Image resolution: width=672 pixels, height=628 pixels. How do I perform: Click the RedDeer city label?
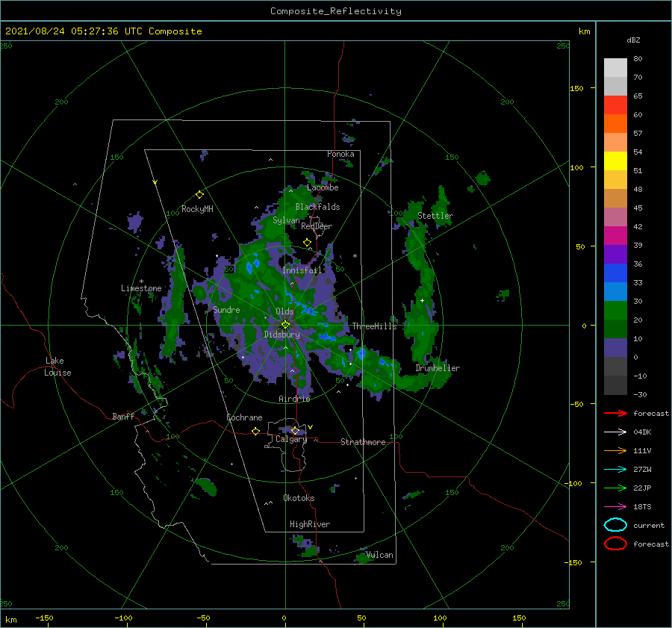click(317, 226)
